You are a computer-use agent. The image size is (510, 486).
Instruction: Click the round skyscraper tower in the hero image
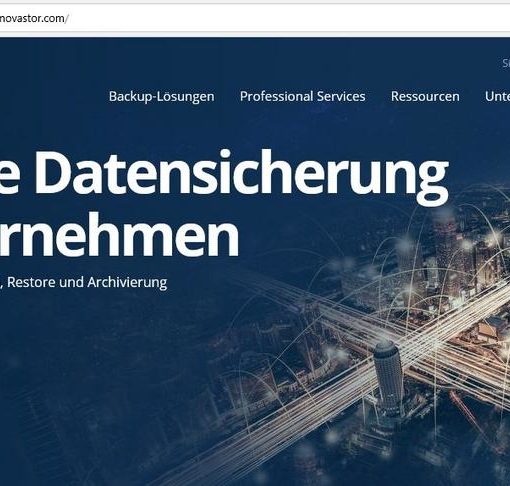click(388, 373)
